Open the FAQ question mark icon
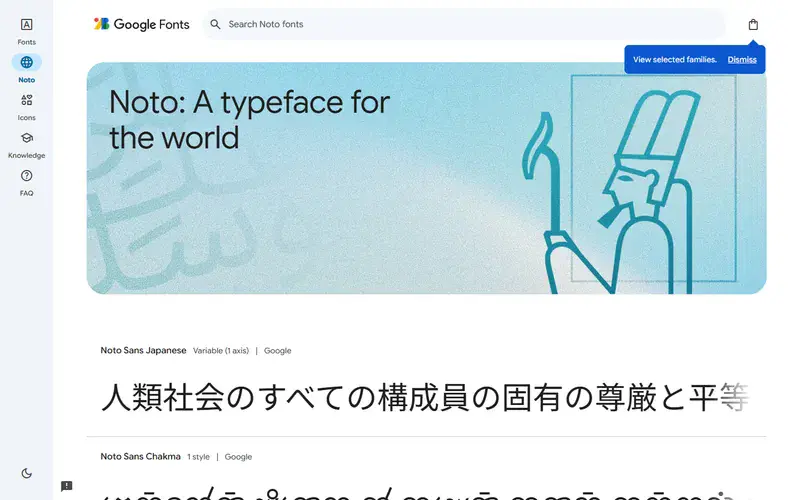Image resolution: width=800 pixels, height=500 pixels. 27,176
